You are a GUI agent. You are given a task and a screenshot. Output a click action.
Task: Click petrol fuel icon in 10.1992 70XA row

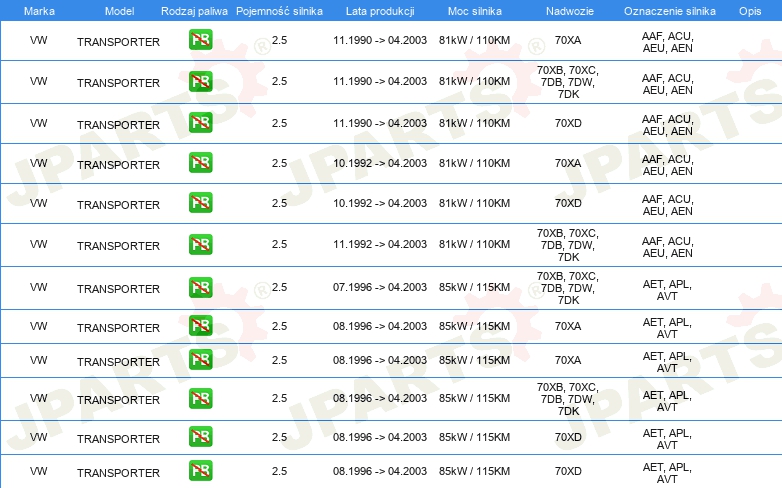pos(200,163)
